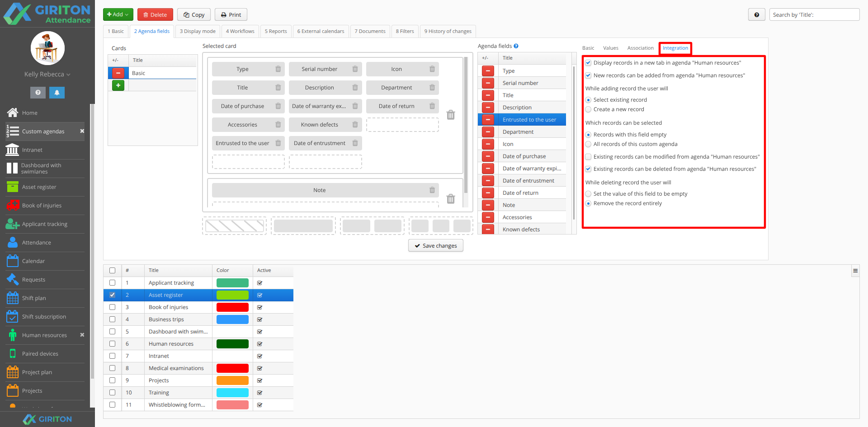Toggle New records can be added checkbox
868x427 pixels.
click(588, 75)
